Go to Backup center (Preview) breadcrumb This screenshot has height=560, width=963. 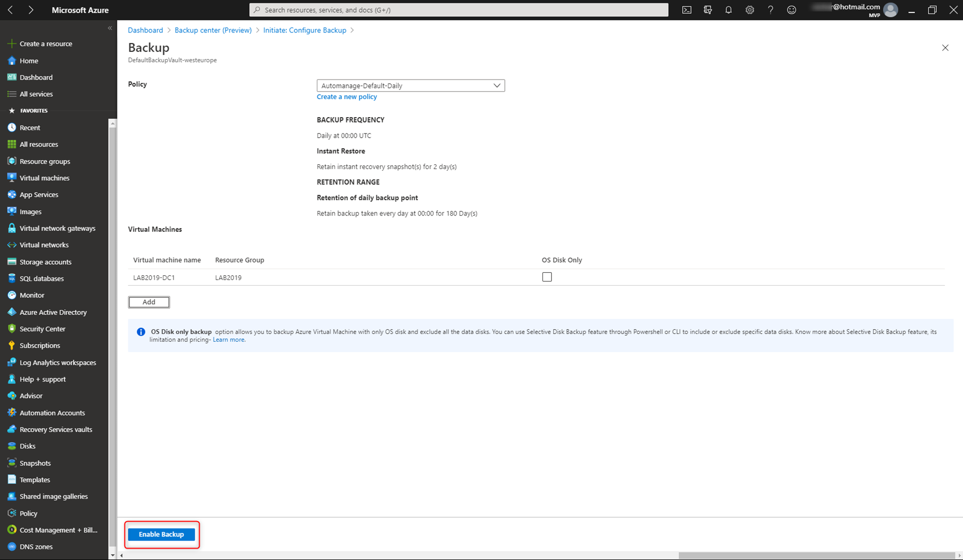tap(213, 30)
